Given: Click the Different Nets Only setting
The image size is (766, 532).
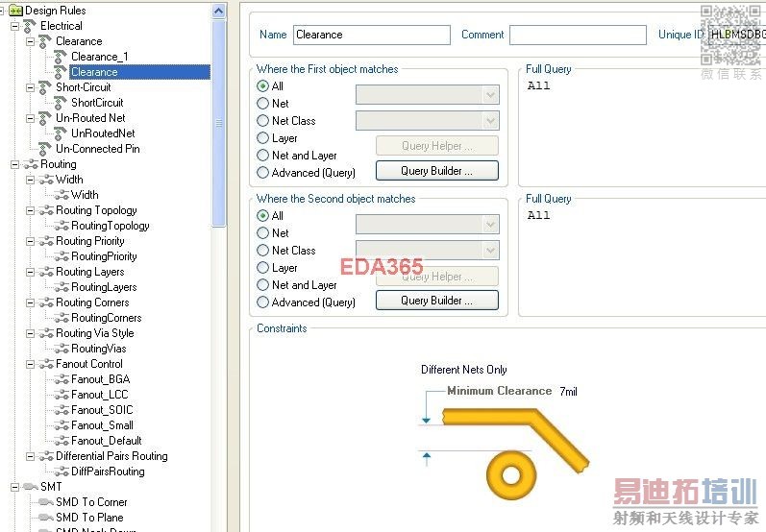Looking at the screenshot, I should tap(464, 370).
